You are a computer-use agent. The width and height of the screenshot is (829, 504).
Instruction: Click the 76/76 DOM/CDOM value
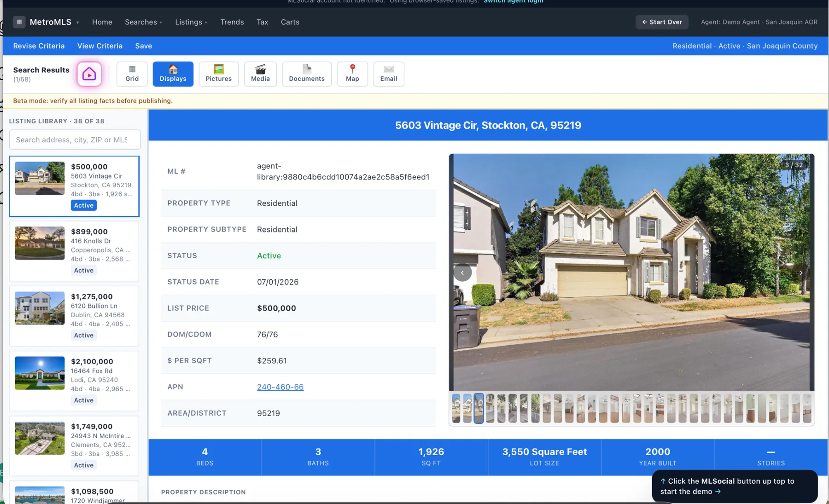pos(268,335)
